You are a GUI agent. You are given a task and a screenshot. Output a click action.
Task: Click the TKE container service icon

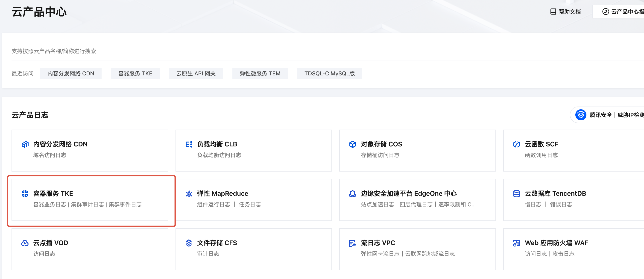[x=25, y=193]
